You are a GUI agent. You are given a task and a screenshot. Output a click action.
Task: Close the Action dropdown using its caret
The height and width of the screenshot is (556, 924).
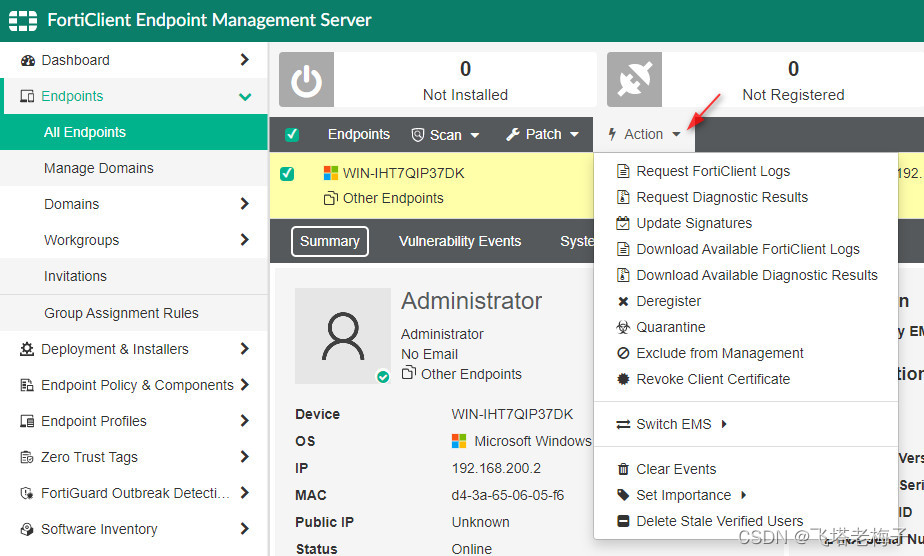[676, 135]
